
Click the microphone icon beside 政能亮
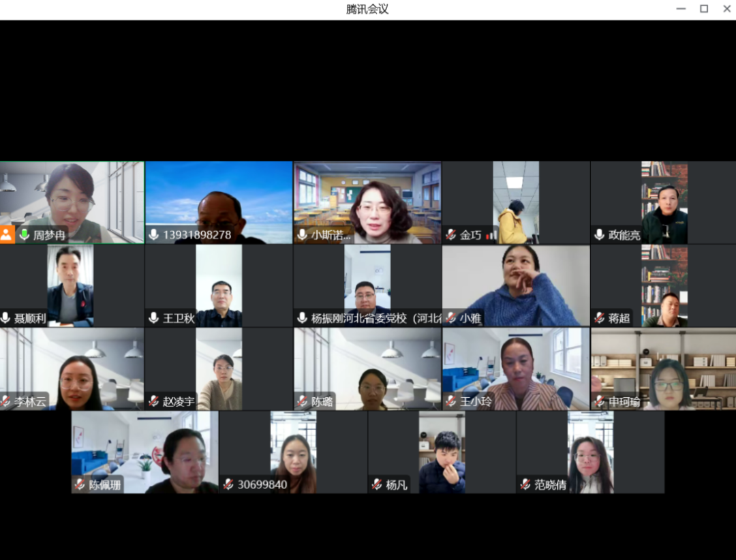pos(599,235)
